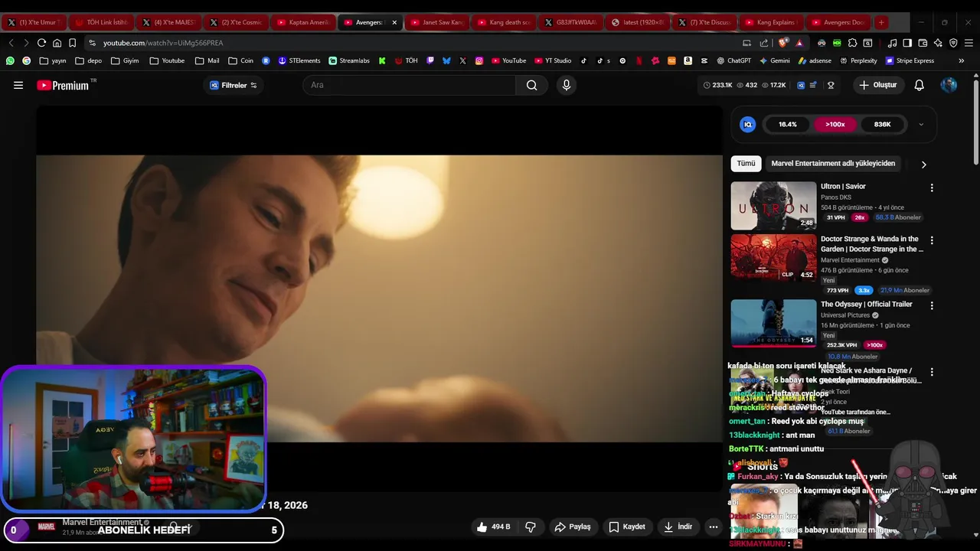This screenshot has width=980, height=551.
Task: Select Marvel Entertainment adlı yükleyiciden chip
Action: 833,163
